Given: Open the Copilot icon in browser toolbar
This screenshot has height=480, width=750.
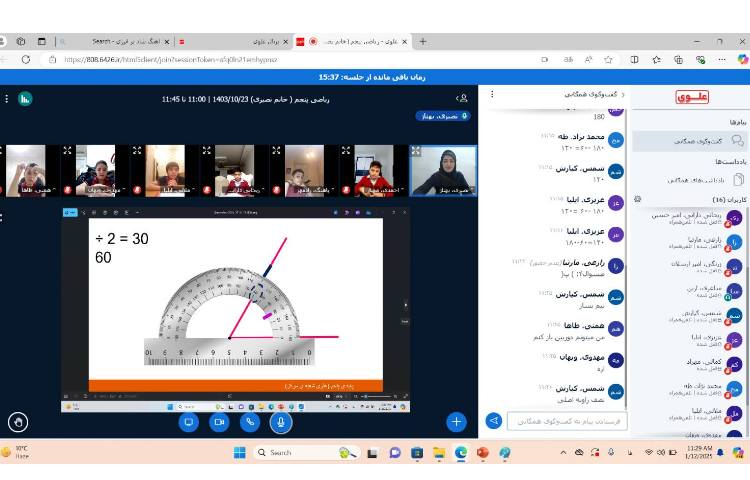Looking at the screenshot, I should pyautogui.click(x=743, y=59).
